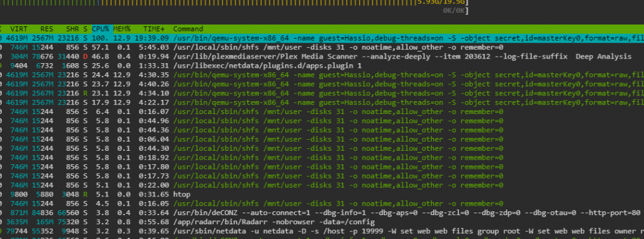Select the running qemu thread at 4:34.10
This screenshot has height=239, width=644.
[x=322, y=93]
